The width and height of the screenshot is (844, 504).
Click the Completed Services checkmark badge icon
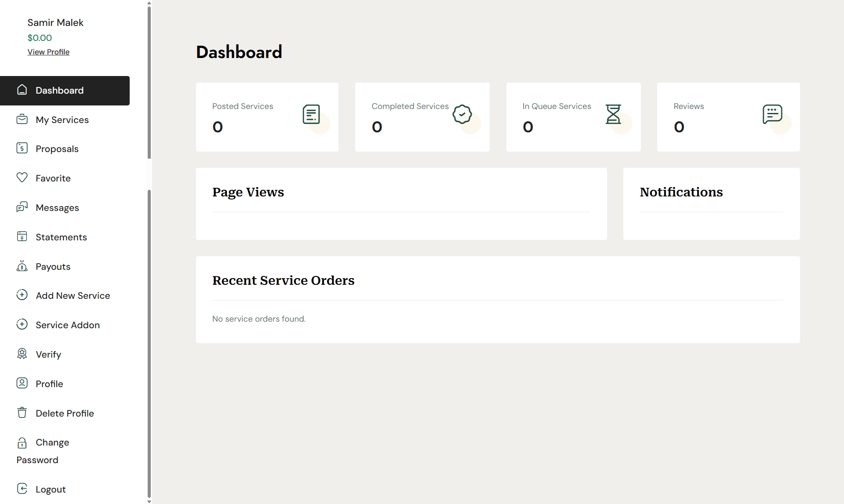(462, 114)
